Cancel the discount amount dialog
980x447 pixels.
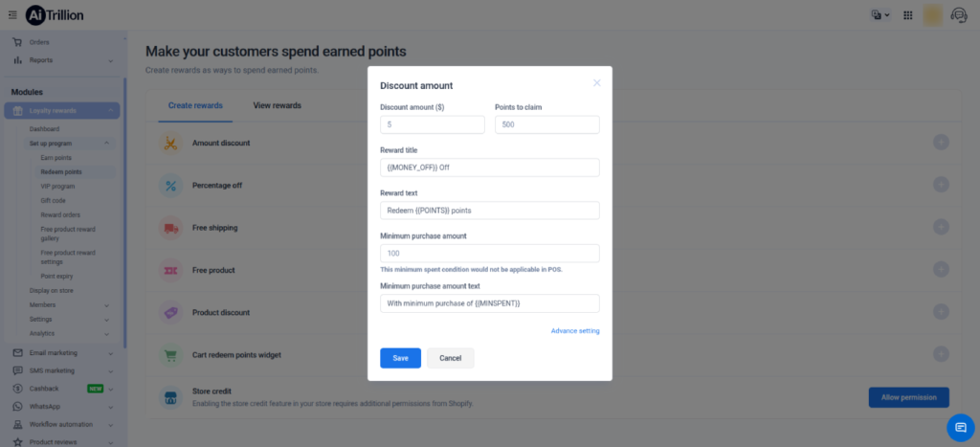[x=450, y=358]
